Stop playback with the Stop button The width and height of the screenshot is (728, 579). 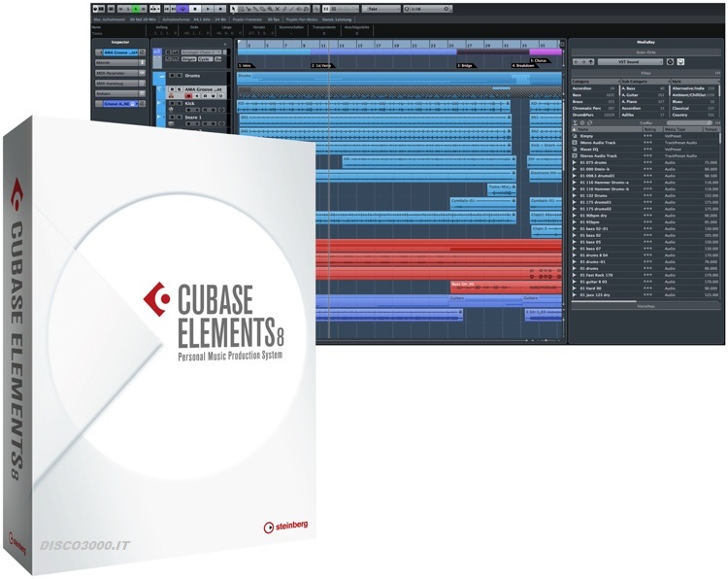(195, 9)
